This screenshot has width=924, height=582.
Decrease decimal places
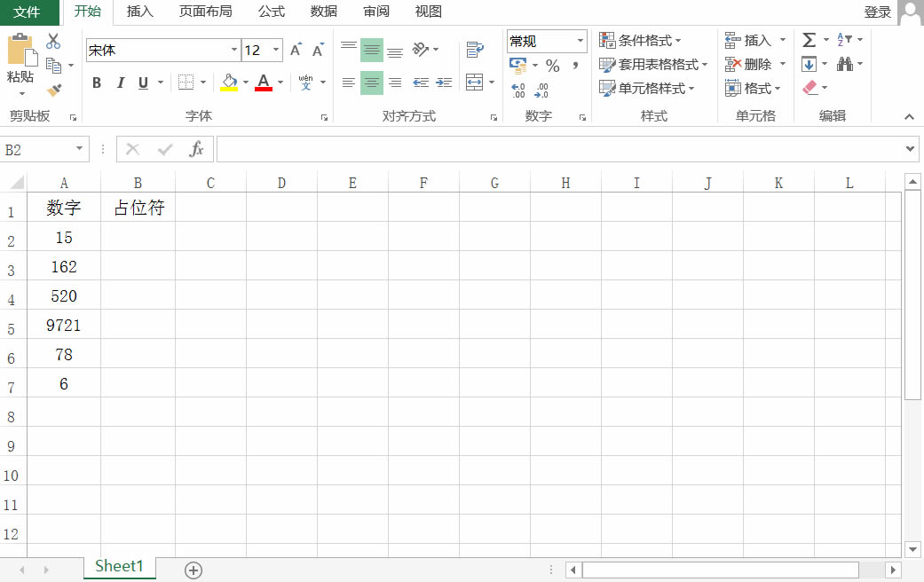point(541,90)
